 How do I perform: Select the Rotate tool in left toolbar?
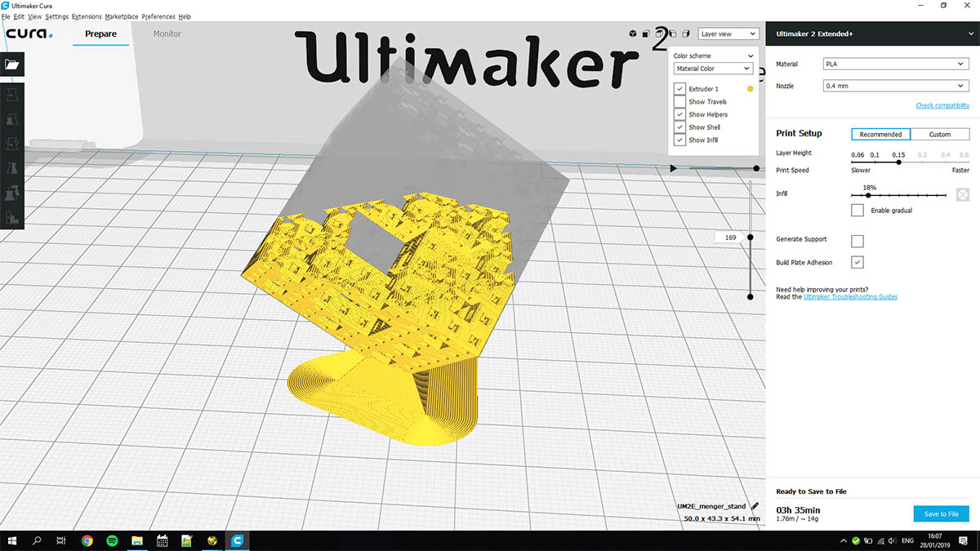(11, 144)
